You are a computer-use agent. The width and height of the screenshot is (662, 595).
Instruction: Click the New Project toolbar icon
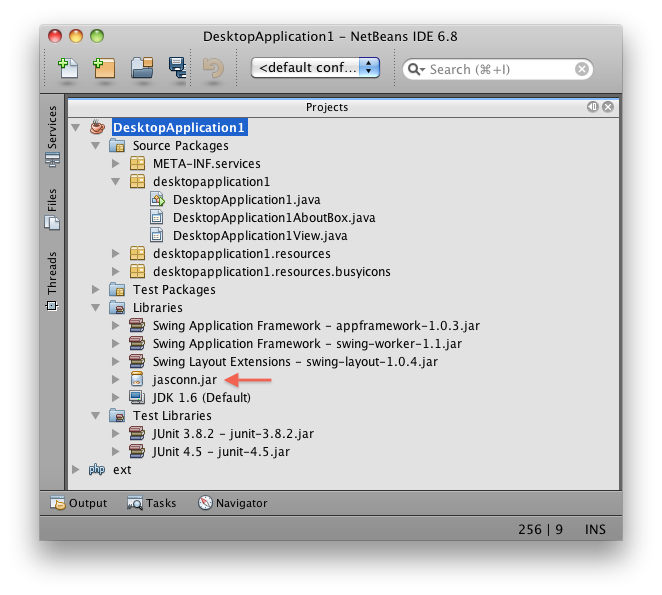103,68
